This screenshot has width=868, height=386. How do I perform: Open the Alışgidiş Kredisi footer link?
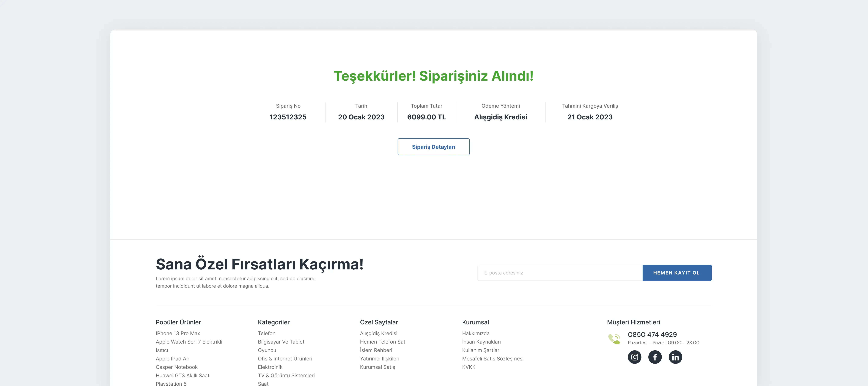[x=378, y=333]
